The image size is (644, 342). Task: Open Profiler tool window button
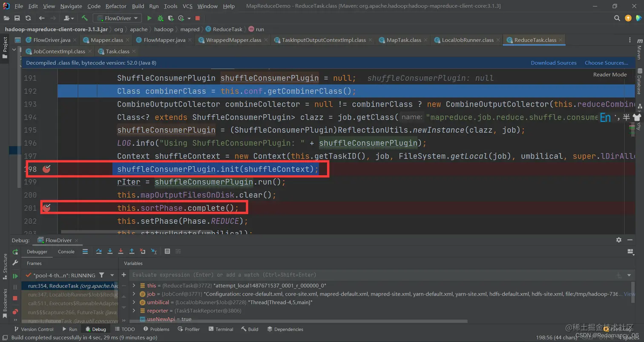coord(189,329)
